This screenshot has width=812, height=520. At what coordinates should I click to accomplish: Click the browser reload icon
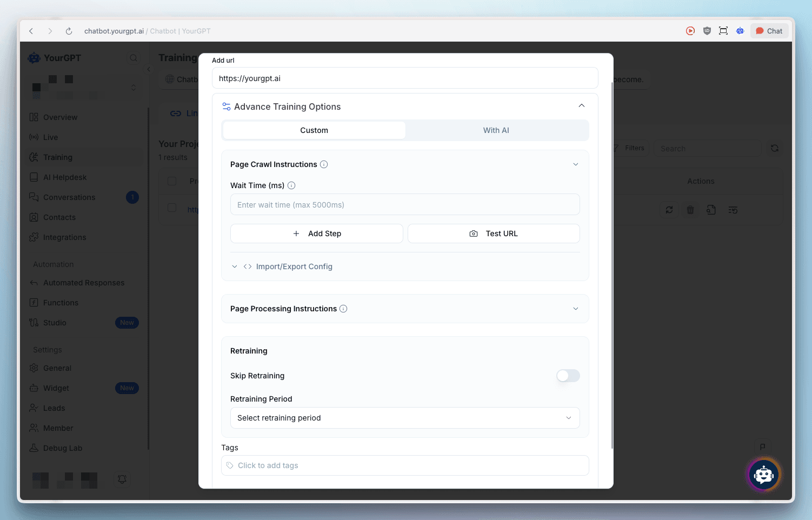pyautogui.click(x=69, y=31)
